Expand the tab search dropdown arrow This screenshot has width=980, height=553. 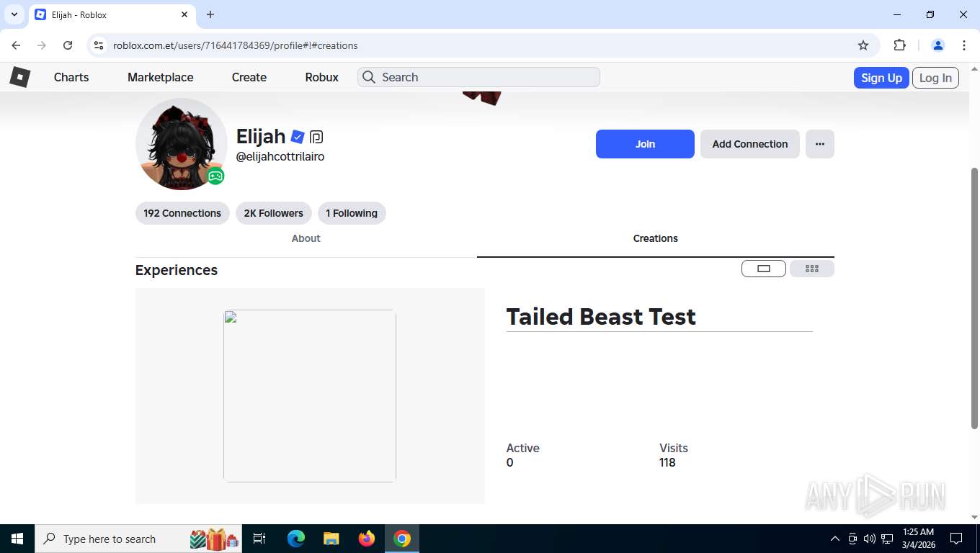point(14,14)
